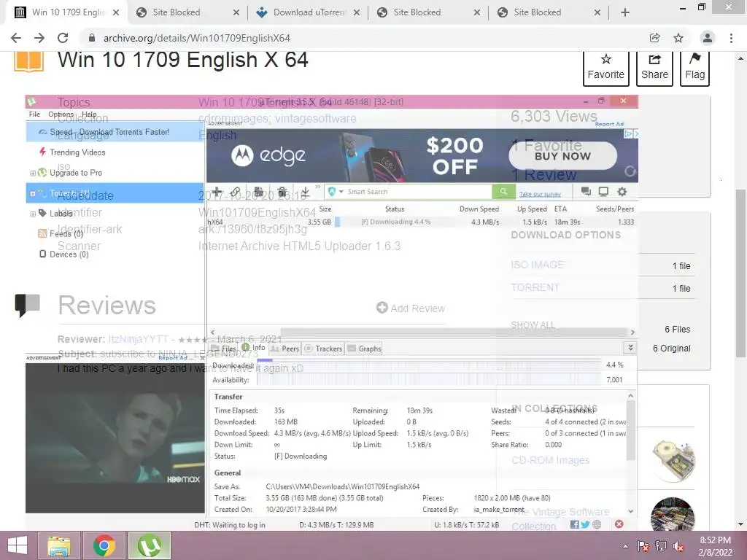The image size is (747, 560).
Task: Click the Chrome share page icon
Action: [x=655, y=38]
